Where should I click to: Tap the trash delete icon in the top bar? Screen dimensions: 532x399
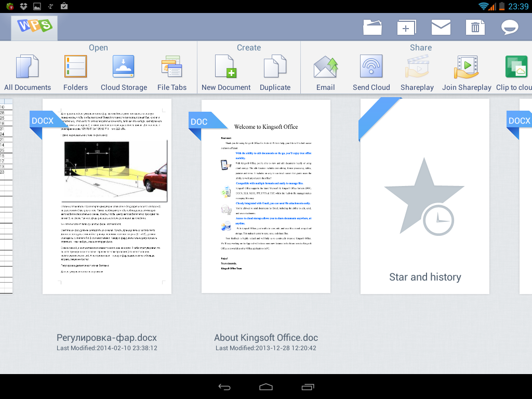475,27
